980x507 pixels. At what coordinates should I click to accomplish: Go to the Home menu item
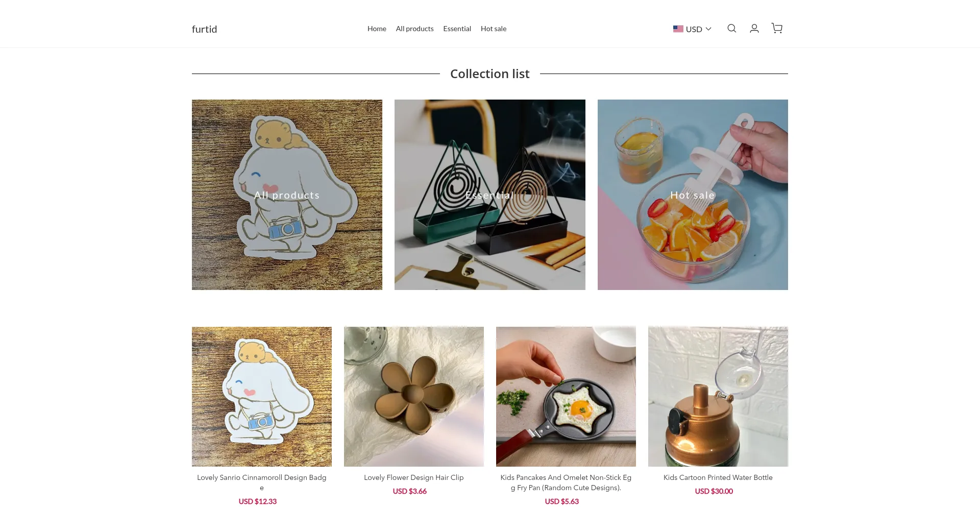coord(377,29)
